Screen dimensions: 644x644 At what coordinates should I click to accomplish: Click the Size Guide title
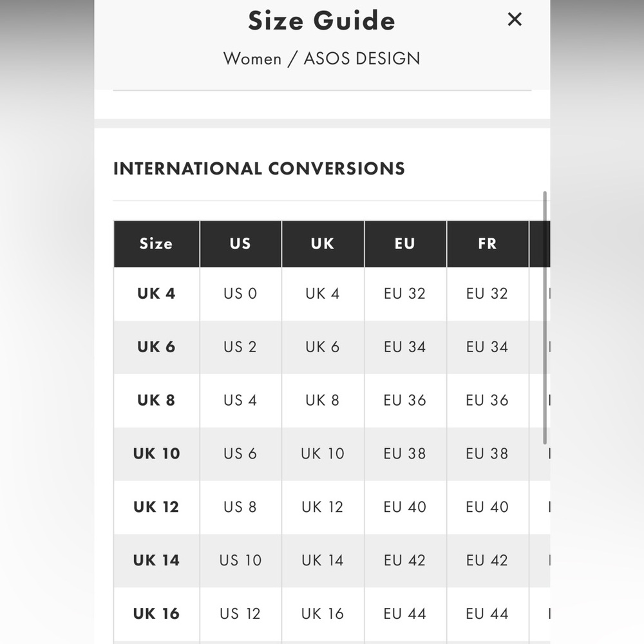[x=321, y=21]
